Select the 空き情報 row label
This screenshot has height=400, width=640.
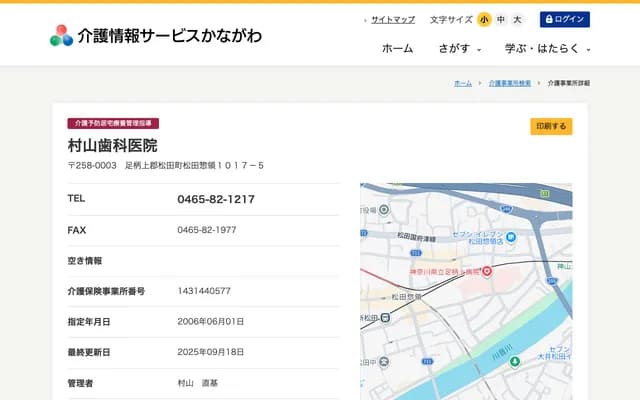(x=85, y=260)
